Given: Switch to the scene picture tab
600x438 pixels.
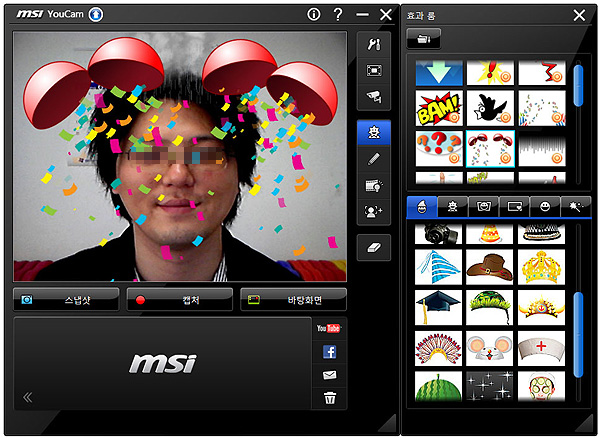Looking at the screenshot, I should [x=514, y=207].
